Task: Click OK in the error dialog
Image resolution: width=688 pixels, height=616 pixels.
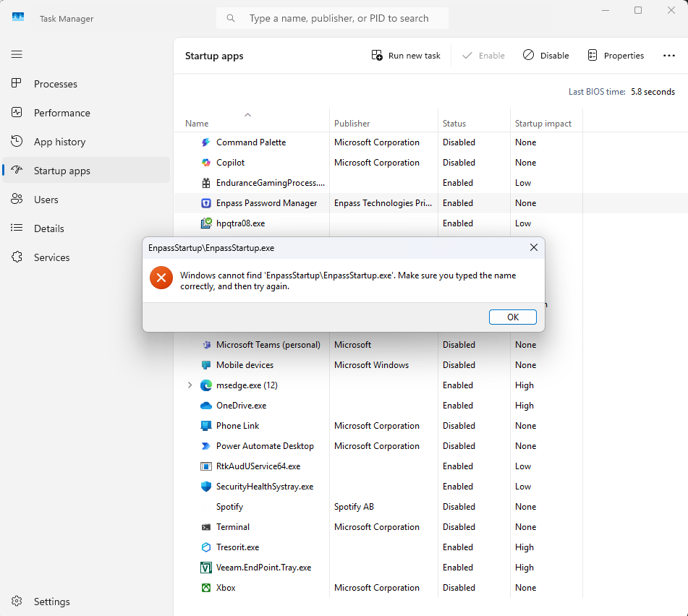Action: point(512,317)
